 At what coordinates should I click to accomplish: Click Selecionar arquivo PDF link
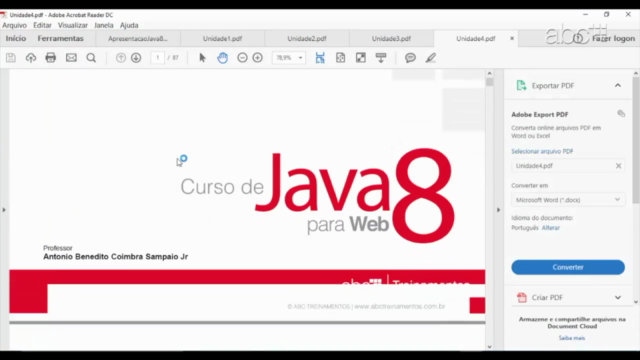pos(542,151)
